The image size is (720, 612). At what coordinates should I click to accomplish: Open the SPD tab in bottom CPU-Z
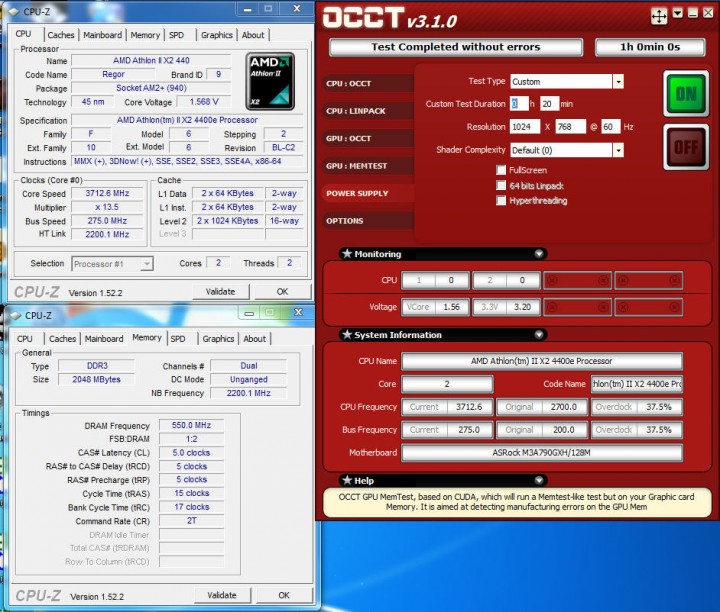[x=178, y=339]
